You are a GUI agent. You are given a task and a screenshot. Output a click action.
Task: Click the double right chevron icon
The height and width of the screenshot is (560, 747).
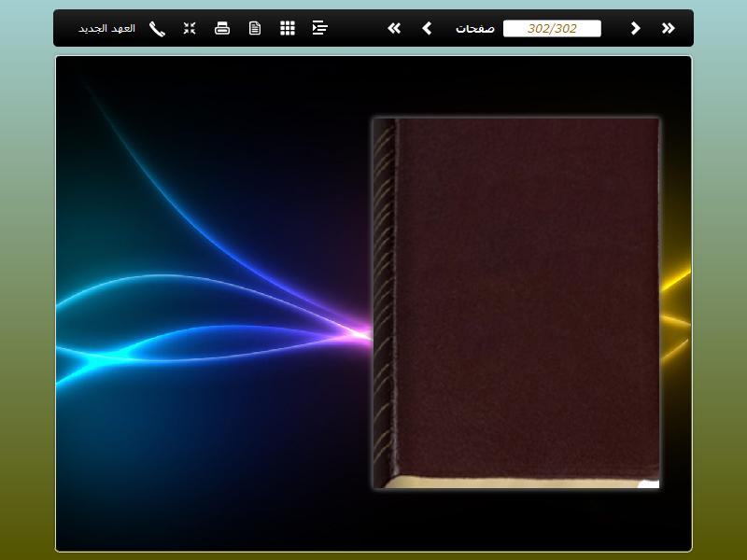(668, 28)
